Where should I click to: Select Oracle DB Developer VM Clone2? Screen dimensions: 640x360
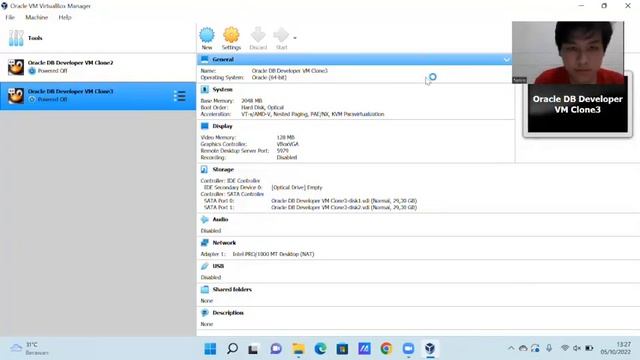coord(98,67)
